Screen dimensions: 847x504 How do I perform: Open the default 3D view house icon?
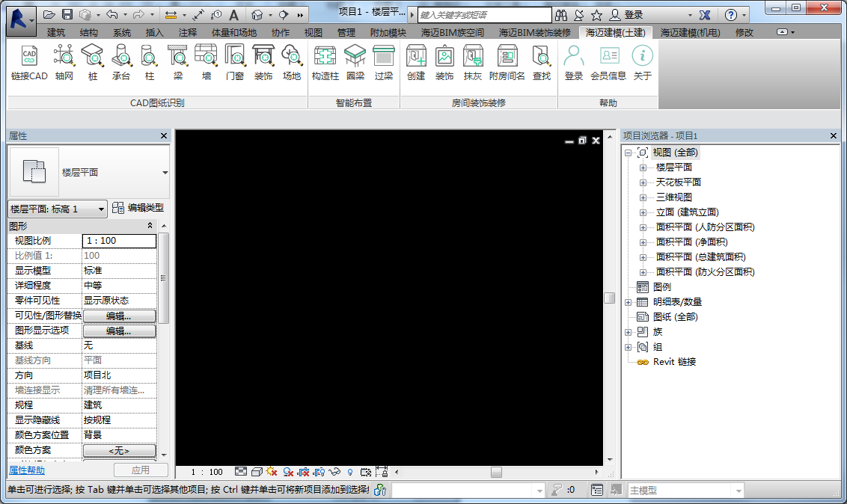coord(257,14)
